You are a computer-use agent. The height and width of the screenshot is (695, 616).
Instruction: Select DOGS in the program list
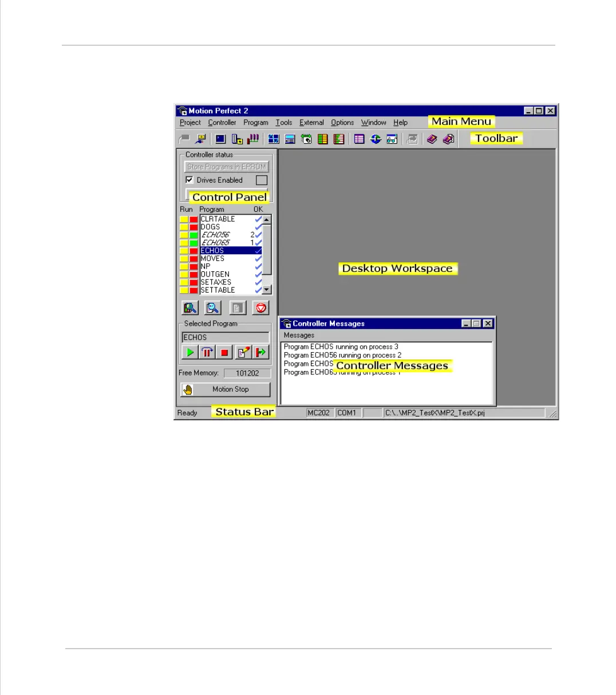(231, 227)
